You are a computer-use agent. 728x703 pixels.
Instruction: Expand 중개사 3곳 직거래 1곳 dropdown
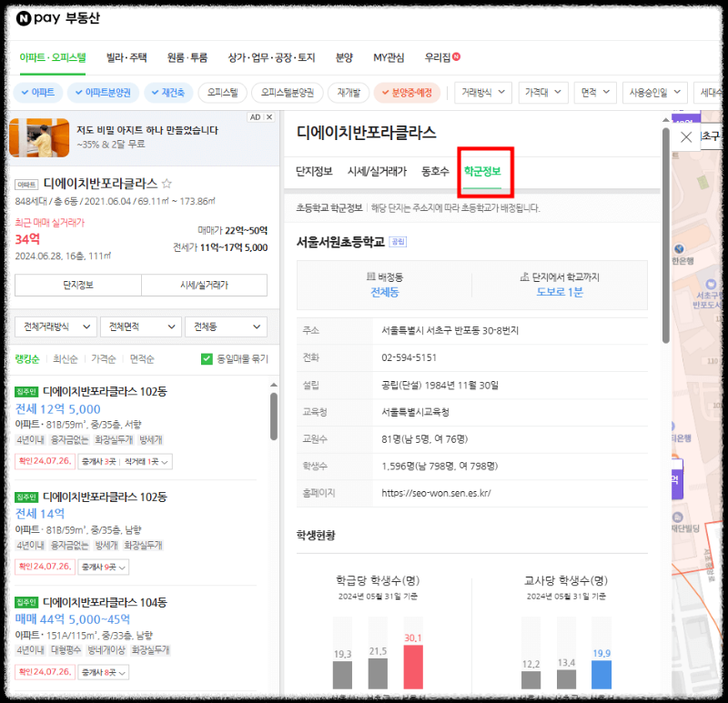126,461
